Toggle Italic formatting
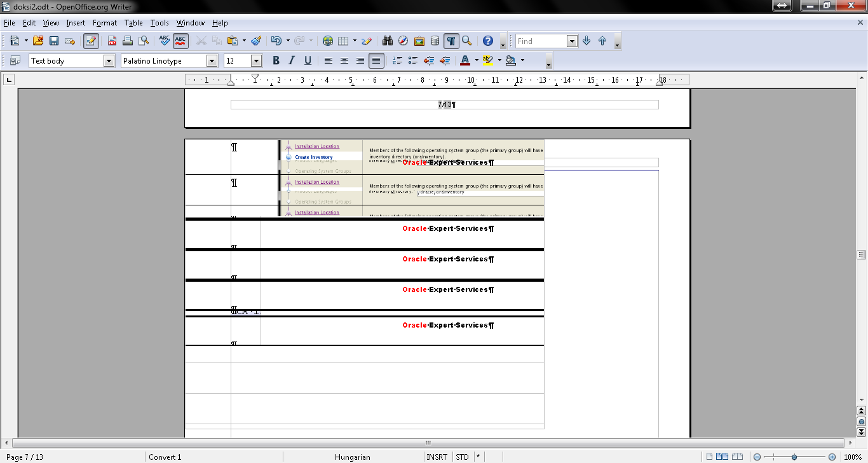This screenshot has width=868, height=463. [x=292, y=60]
